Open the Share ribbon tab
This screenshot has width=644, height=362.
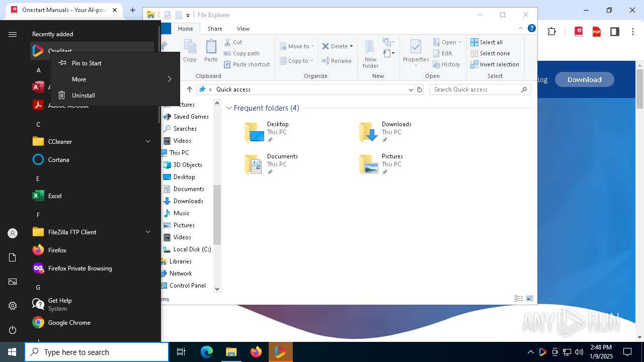point(215,29)
